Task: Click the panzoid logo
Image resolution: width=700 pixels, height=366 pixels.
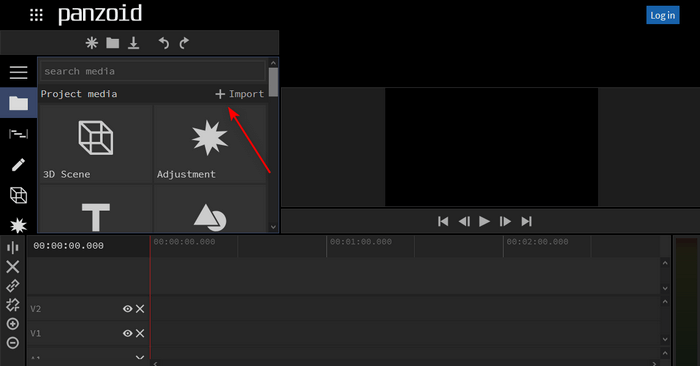Action: 100,14
